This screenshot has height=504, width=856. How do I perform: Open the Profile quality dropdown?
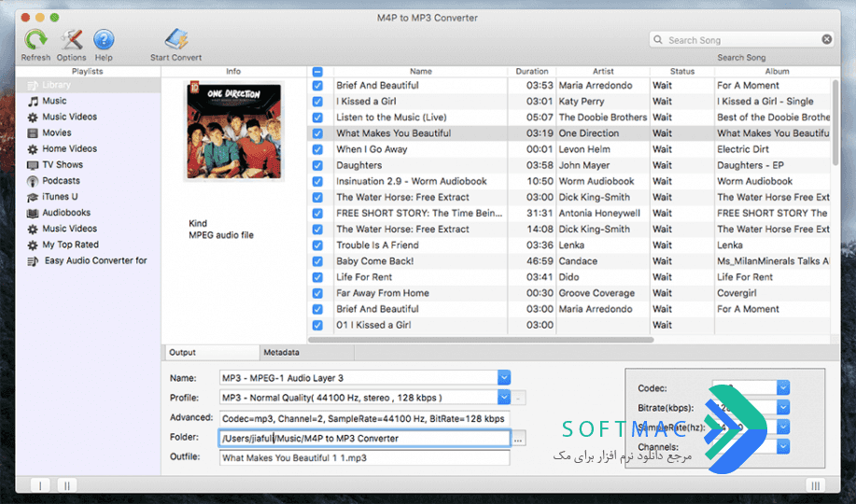coord(504,397)
